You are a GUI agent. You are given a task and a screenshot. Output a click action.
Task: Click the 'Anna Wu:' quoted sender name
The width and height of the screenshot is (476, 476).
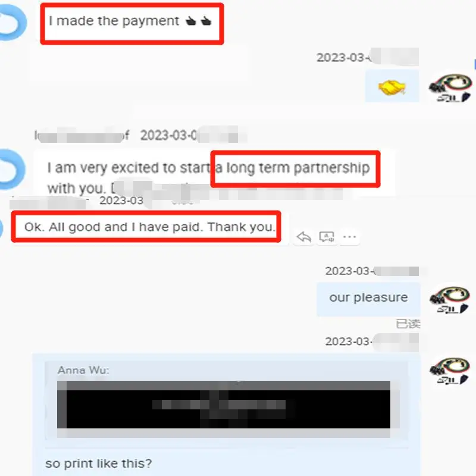(83, 370)
